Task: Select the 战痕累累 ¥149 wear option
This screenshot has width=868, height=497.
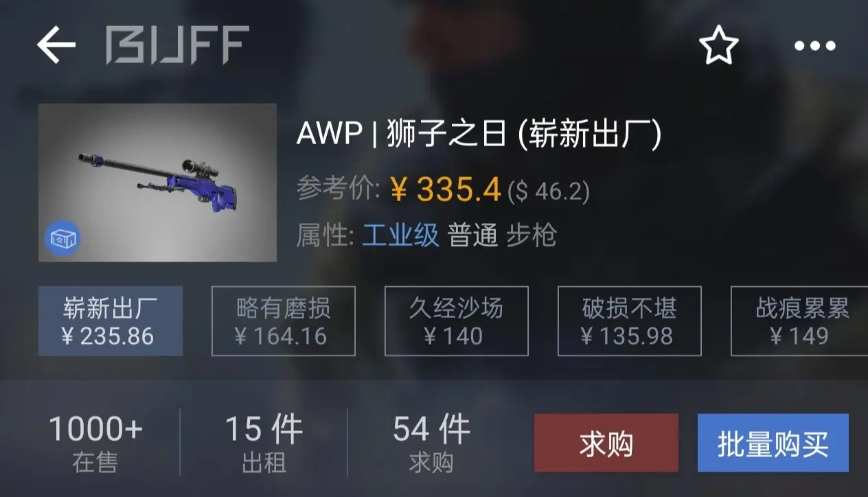Action: (x=799, y=321)
